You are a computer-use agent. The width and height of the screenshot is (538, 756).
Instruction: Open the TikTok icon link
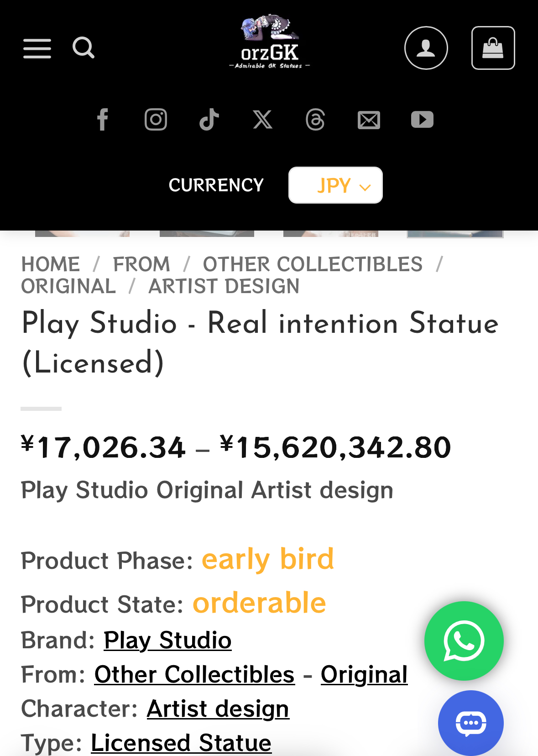[x=209, y=120]
